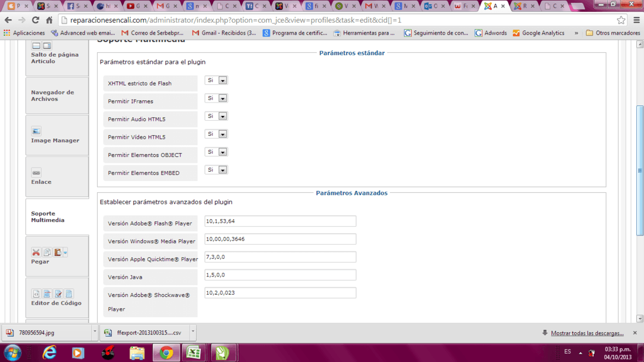Open the Permitir IFrames dropdown
Screen dimensions: 644x362
(216, 98)
